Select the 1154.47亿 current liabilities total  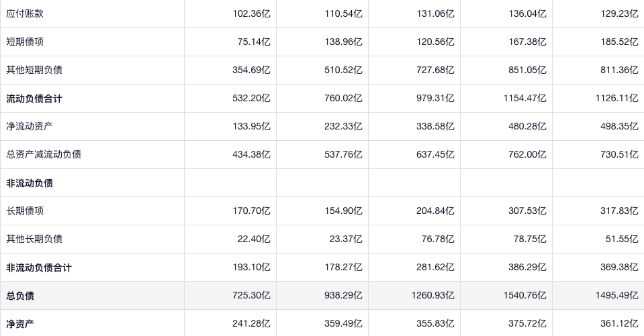point(524,99)
